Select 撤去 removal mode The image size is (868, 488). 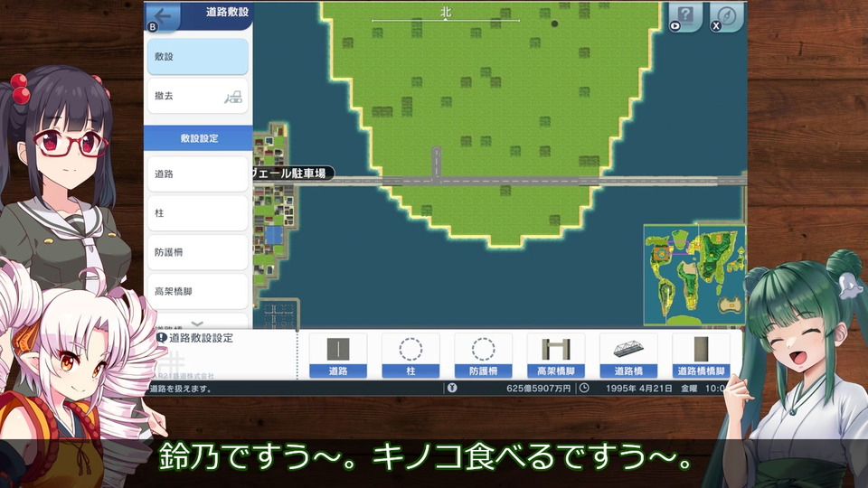[x=198, y=97]
